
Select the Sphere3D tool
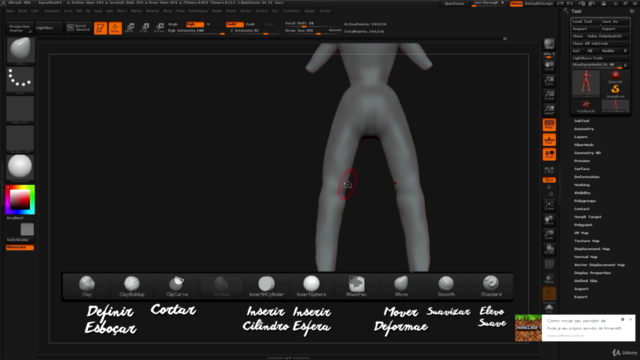pos(615,77)
